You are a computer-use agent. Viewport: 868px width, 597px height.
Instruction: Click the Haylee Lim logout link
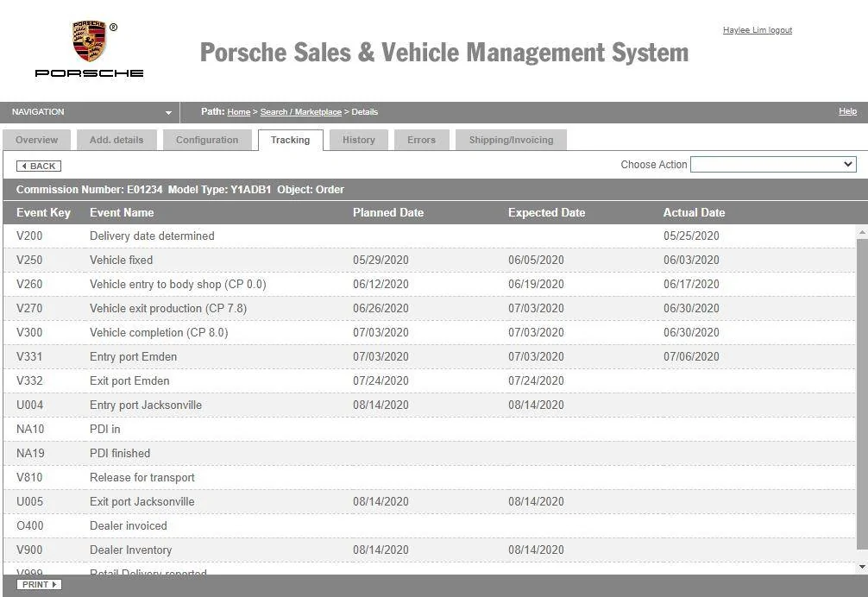[758, 30]
